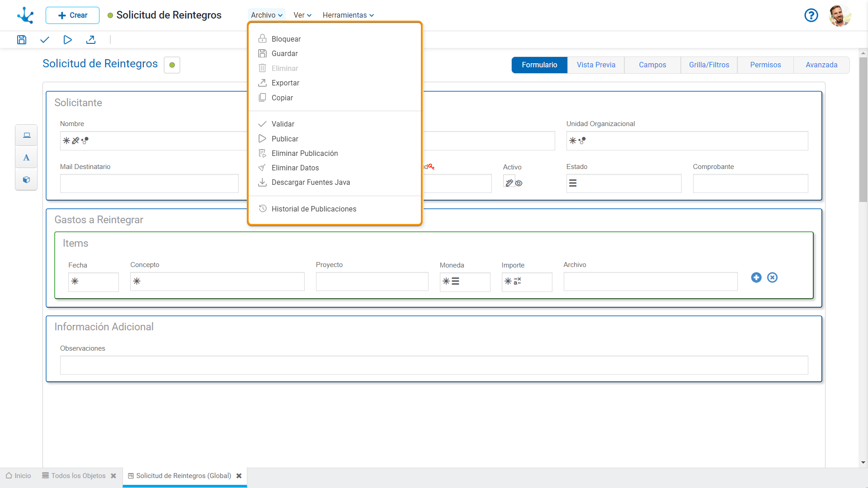Choose Copiar from the Archivo menu
This screenshot has width=868, height=488.
point(335,98)
